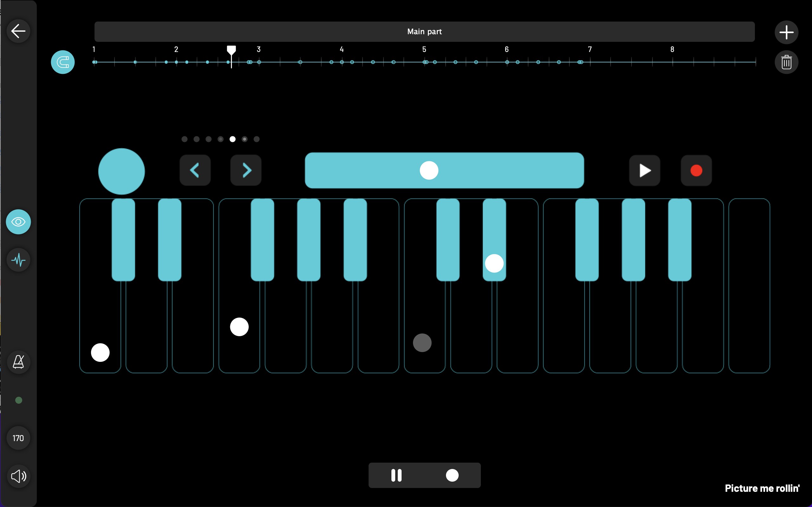Toggle the eye visibility button

pyautogui.click(x=18, y=221)
